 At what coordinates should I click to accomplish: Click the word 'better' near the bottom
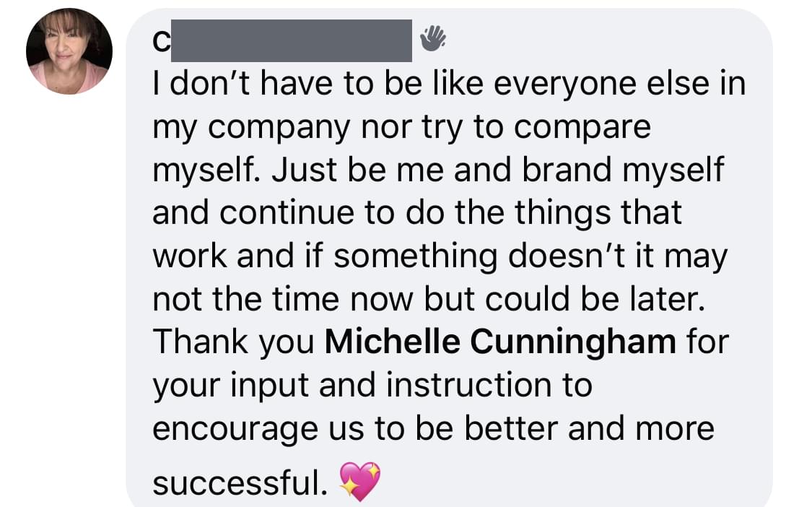coord(511,429)
